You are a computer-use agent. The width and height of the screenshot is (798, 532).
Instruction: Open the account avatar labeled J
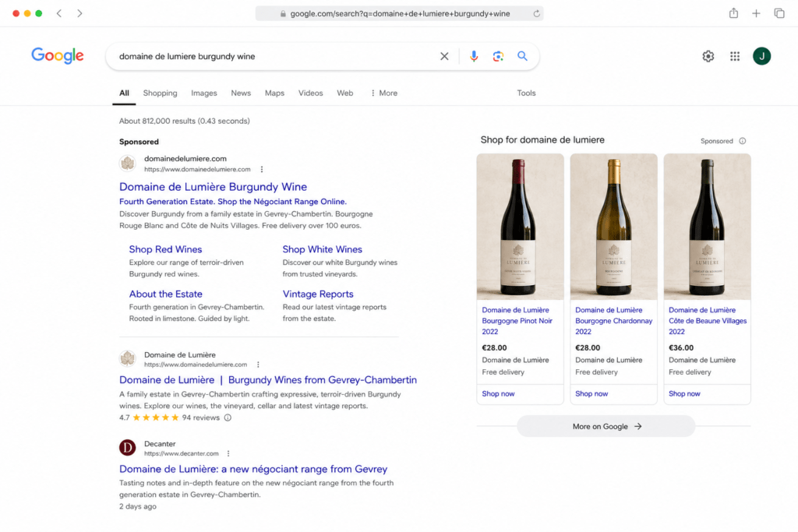tap(762, 56)
